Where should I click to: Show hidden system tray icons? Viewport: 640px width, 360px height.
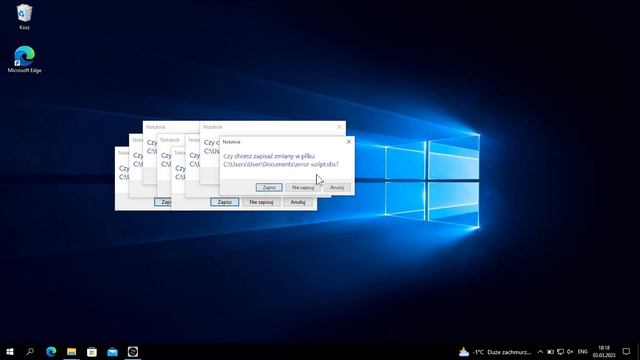tap(540, 352)
